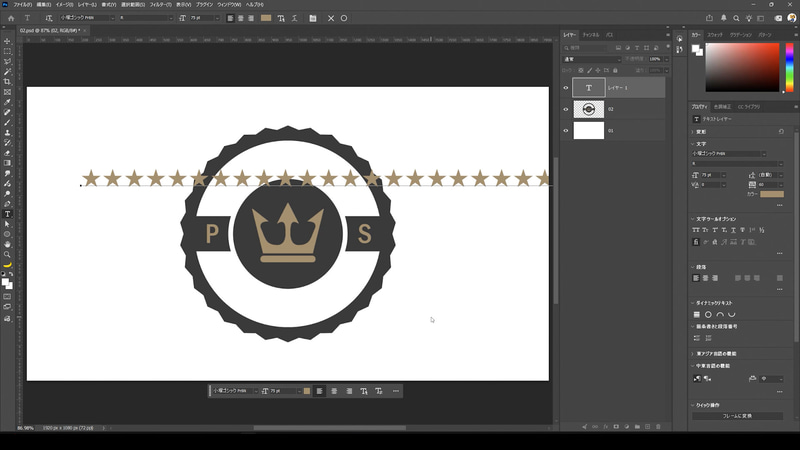800x450 pixels.
Task: Click arch dynamic text shape icon
Action: (720, 314)
